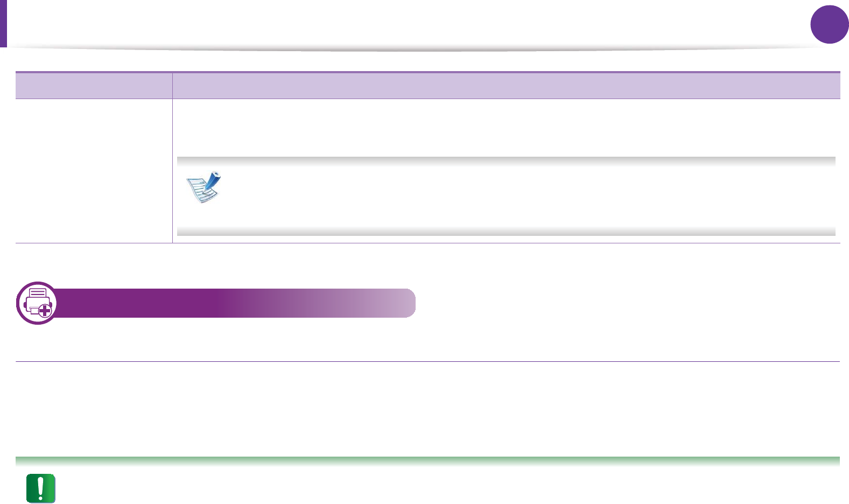Click the blank area between divider and green bar

[x=427, y=409]
